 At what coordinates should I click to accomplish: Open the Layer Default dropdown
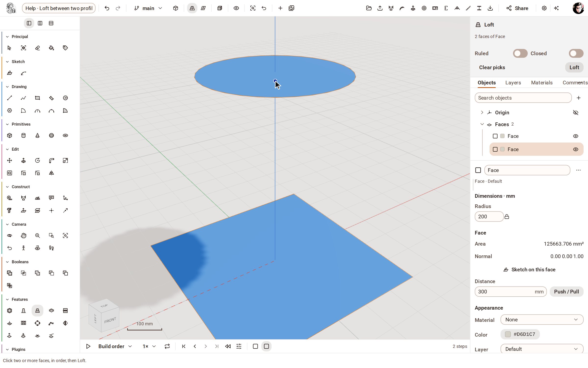tap(542, 349)
